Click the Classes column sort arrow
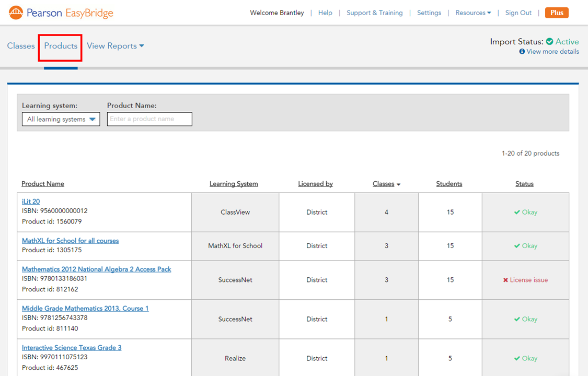Screen dimensions: 588x376 tap(399, 185)
